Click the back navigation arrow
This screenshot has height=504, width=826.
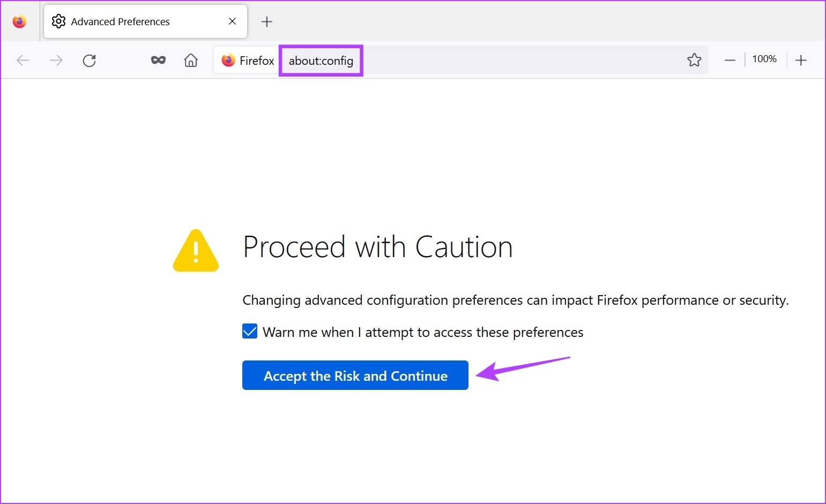click(x=23, y=60)
